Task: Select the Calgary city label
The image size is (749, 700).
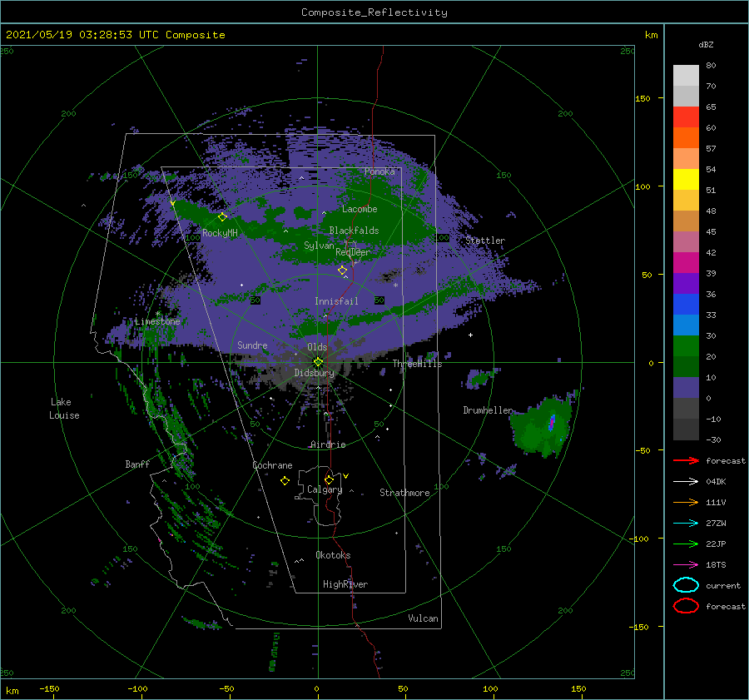Action: click(325, 489)
